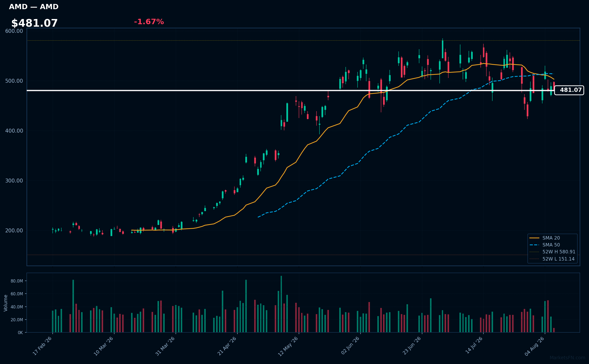Click the 23 Jun '26 date label
Screen dimensions: 589x364
point(412,346)
